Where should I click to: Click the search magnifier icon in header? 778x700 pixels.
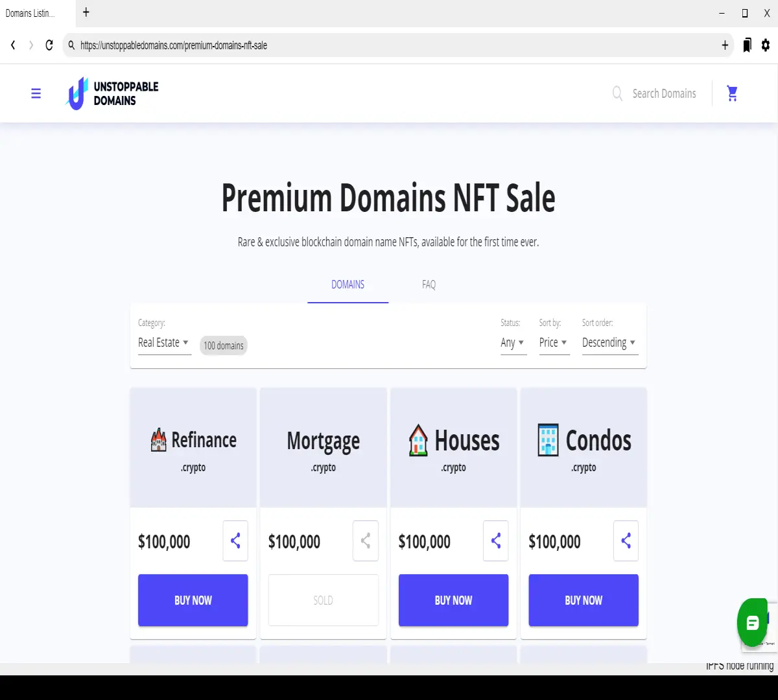pyautogui.click(x=617, y=93)
